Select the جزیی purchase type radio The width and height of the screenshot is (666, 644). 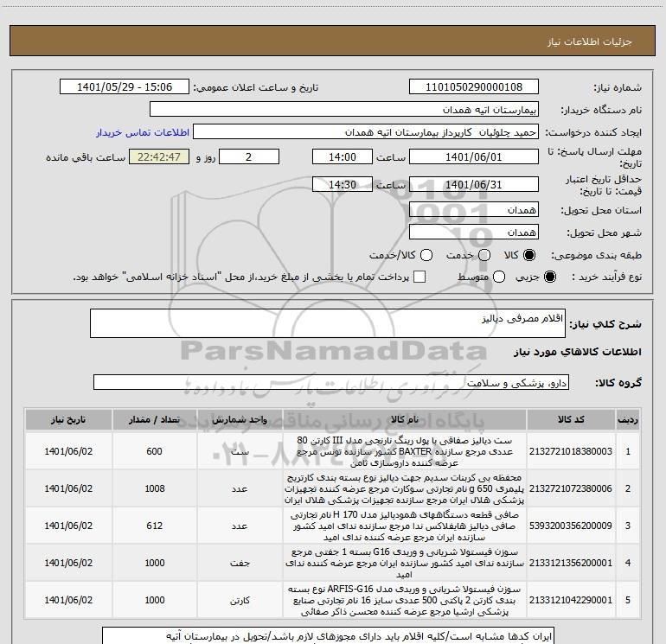click(549, 277)
